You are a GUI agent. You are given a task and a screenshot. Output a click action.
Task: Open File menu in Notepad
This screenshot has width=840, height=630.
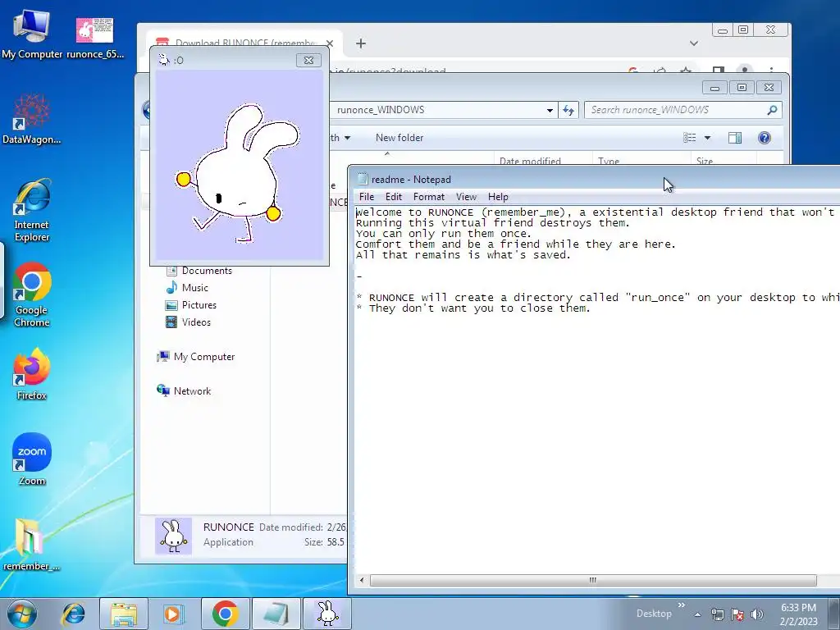click(x=367, y=197)
